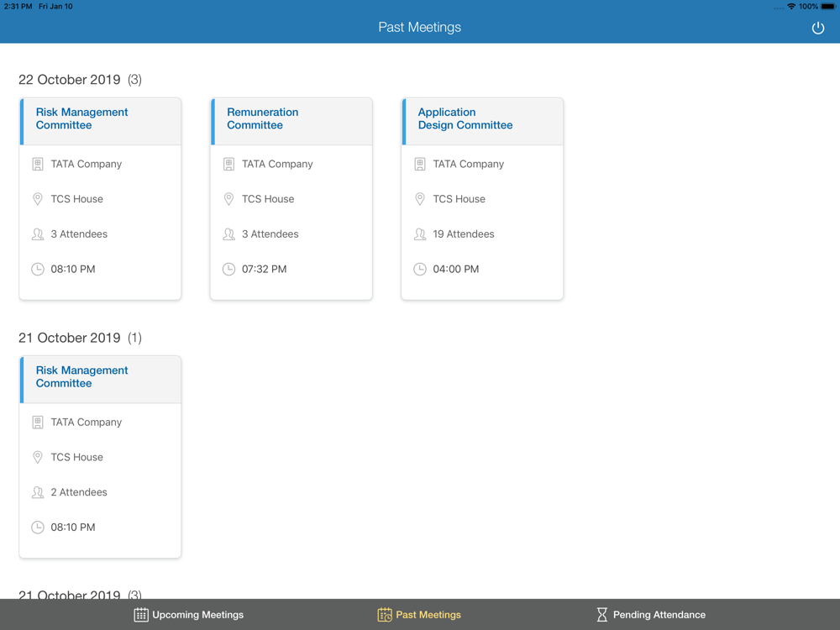
Task: Click Past Meetings header title
Action: [x=419, y=28]
